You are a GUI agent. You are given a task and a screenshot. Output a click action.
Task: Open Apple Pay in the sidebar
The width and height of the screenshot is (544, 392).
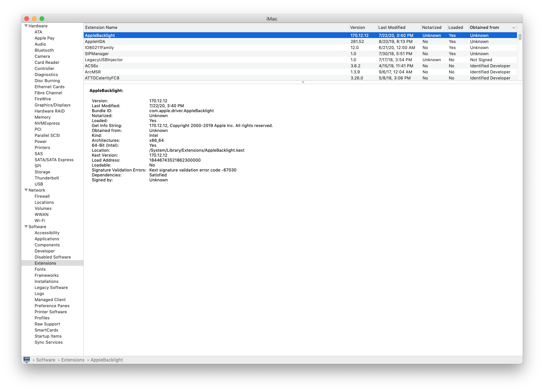[45, 38]
